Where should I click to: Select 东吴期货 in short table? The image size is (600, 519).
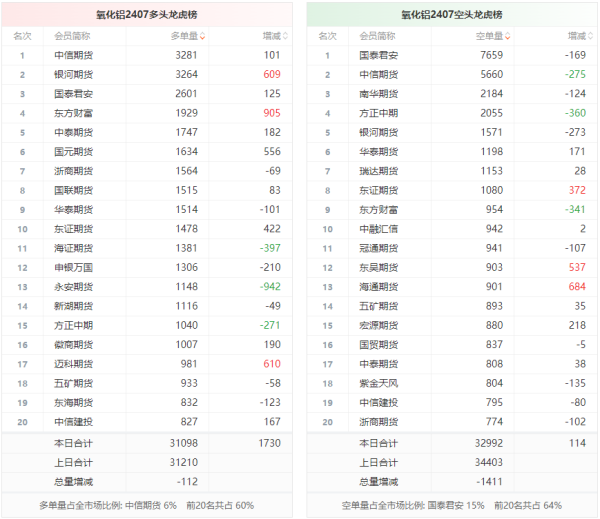378,268
